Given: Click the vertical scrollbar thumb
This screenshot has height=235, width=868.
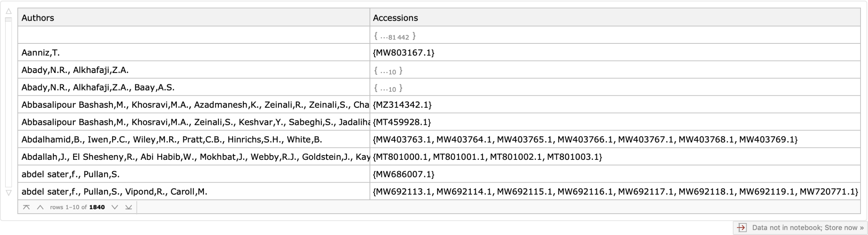Looking at the screenshot, I should pyautogui.click(x=9, y=20).
